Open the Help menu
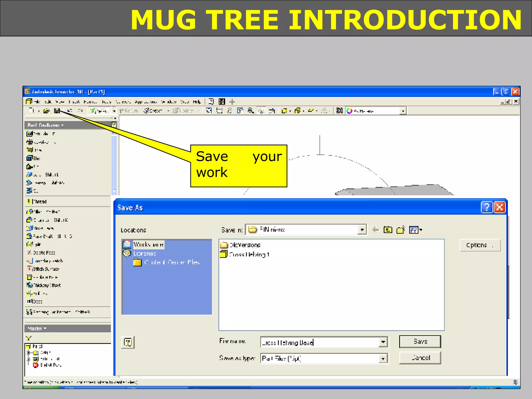This screenshot has width=532, height=399. (197, 102)
